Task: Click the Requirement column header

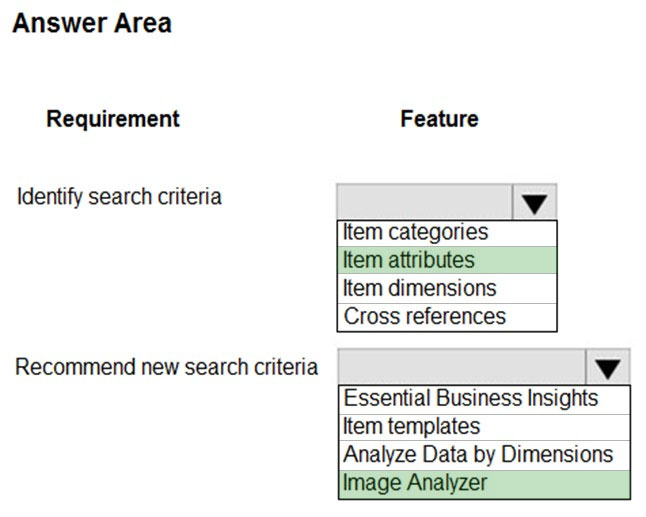Action: pos(113,119)
